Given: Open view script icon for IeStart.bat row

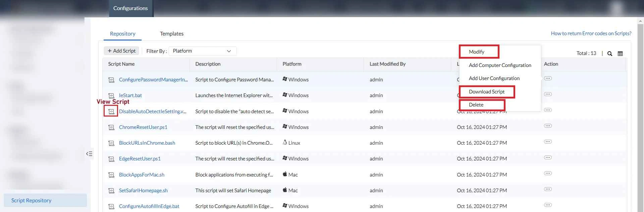Looking at the screenshot, I should (x=111, y=95).
